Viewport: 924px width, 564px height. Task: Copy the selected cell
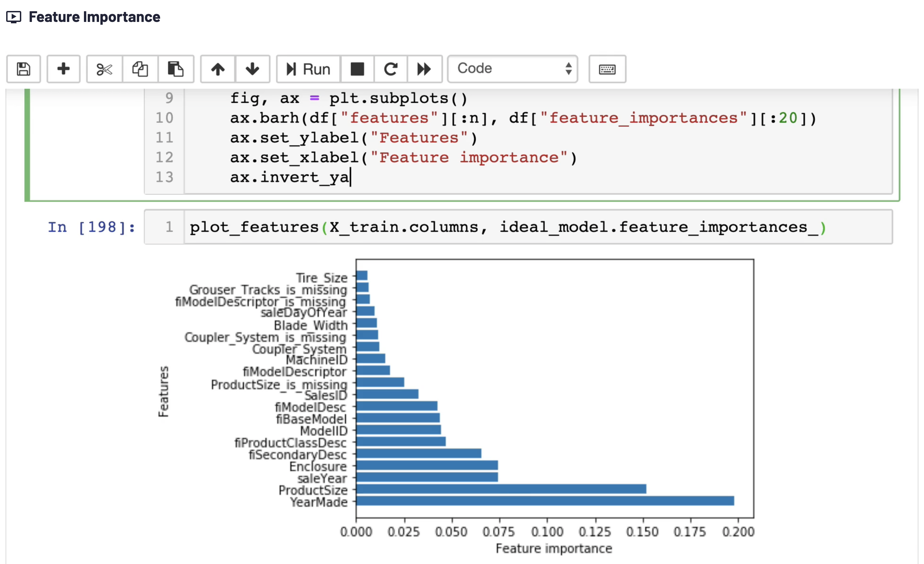click(x=140, y=69)
